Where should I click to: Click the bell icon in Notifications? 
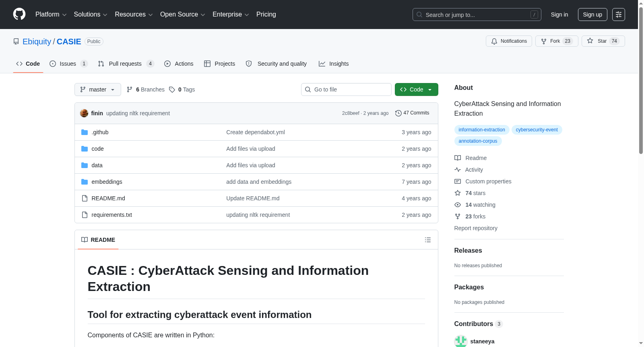[494, 41]
